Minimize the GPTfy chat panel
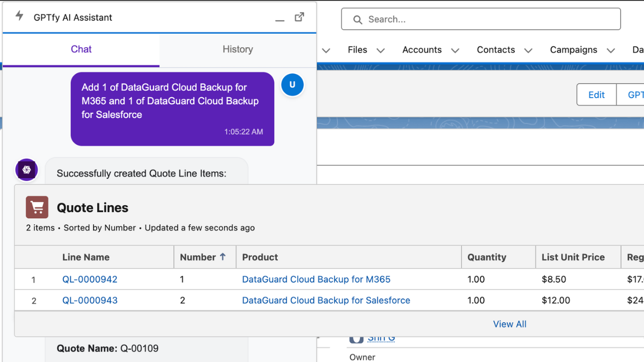This screenshot has width=644, height=362. tap(280, 19)
